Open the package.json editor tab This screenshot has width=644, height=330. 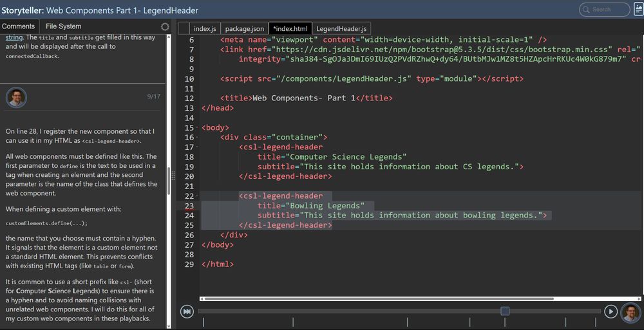245,29
